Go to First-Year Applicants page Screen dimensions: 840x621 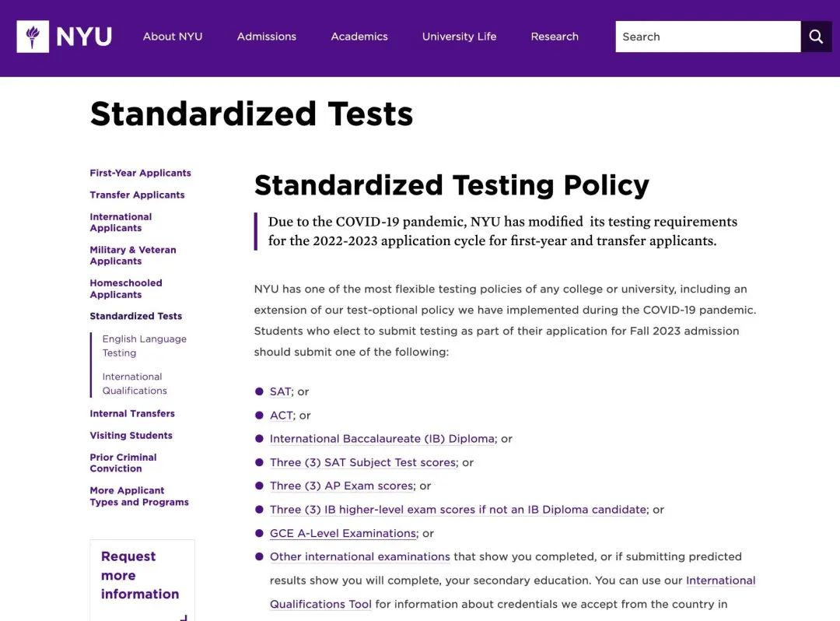[x=140, y=173]
